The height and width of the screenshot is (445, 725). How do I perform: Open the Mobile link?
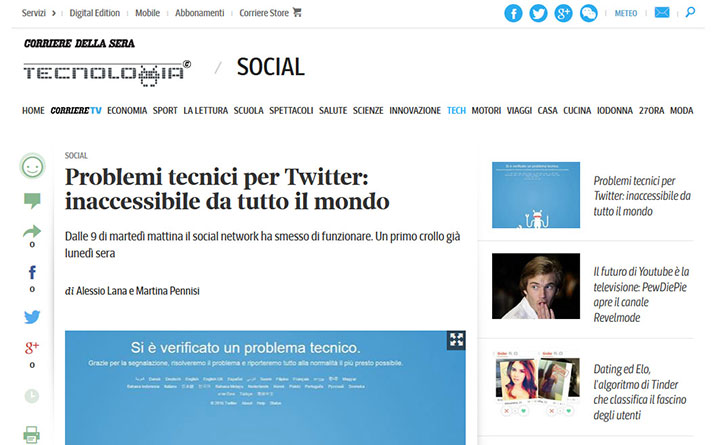(x=147, y=13)
